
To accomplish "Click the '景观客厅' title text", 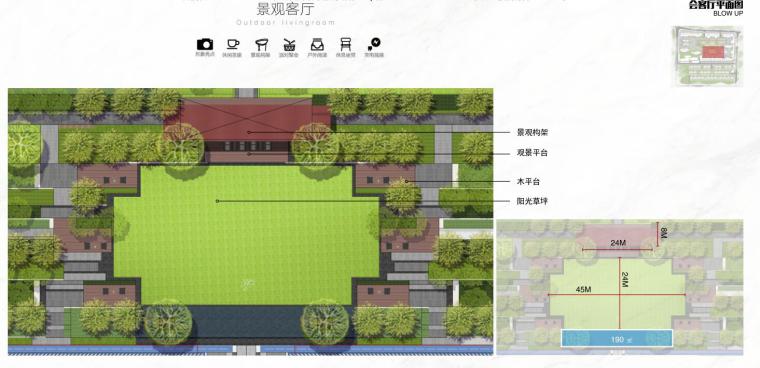I will (x=285, y=9).
